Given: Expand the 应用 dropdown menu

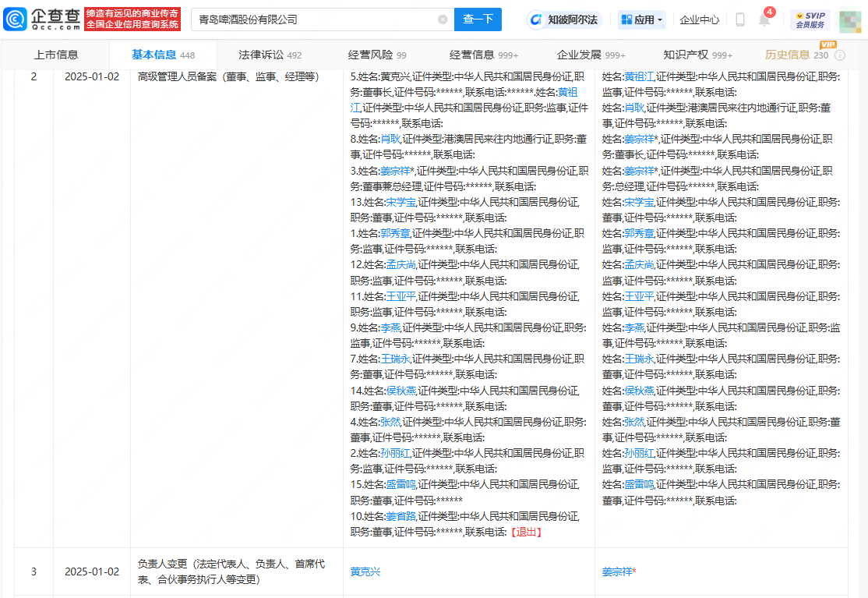Looking at the screenshot, I should pos(641,20).
